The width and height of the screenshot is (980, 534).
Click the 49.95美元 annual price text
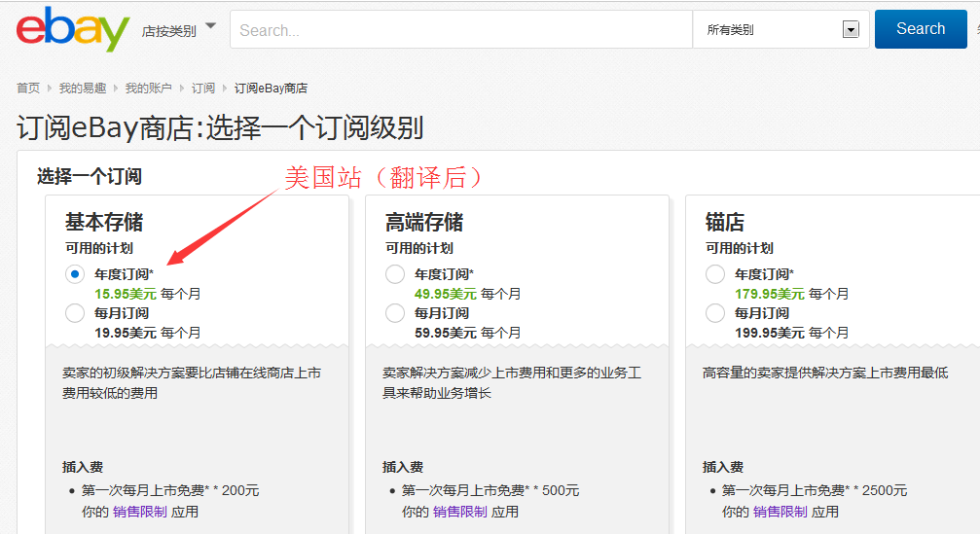click(x=446, y=294)
